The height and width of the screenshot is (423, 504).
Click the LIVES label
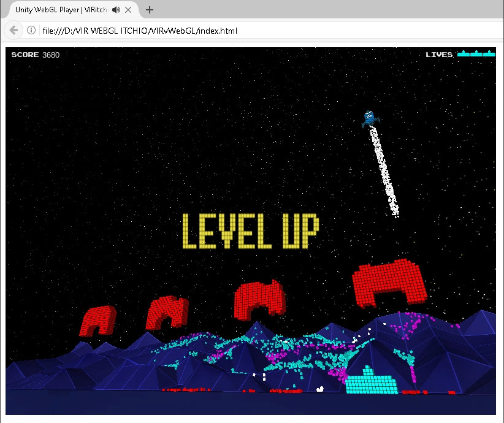439,55
